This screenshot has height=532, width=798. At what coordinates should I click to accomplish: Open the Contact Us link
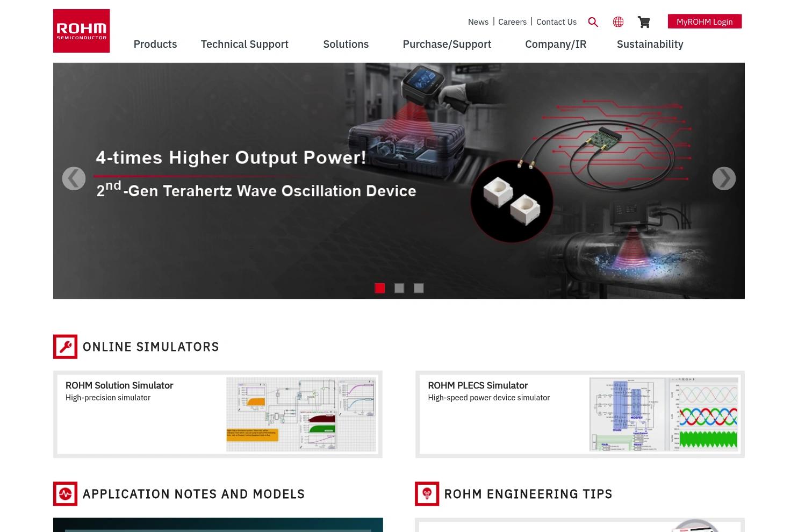click(556, 22)
